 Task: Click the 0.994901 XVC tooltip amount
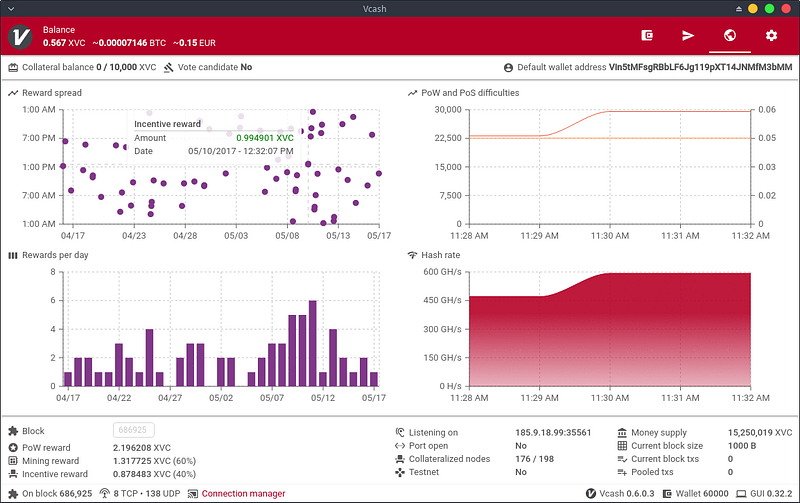pyautogui.click(x=265, y=138)
